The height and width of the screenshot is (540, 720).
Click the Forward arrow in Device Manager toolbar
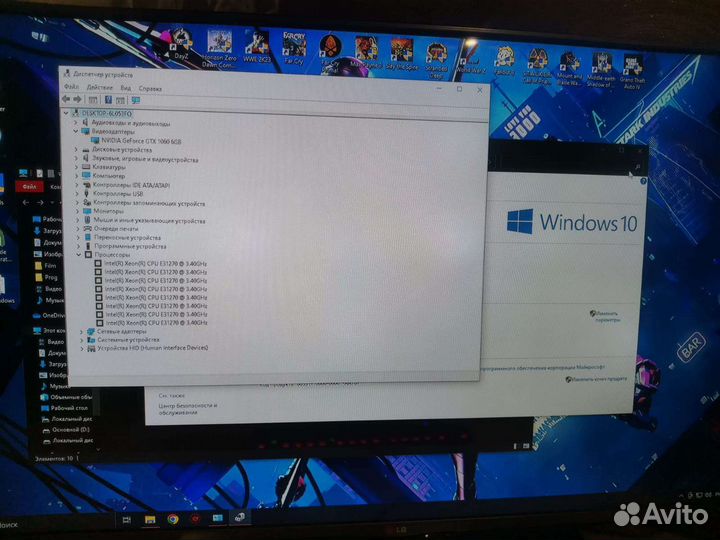click(77, 99)
